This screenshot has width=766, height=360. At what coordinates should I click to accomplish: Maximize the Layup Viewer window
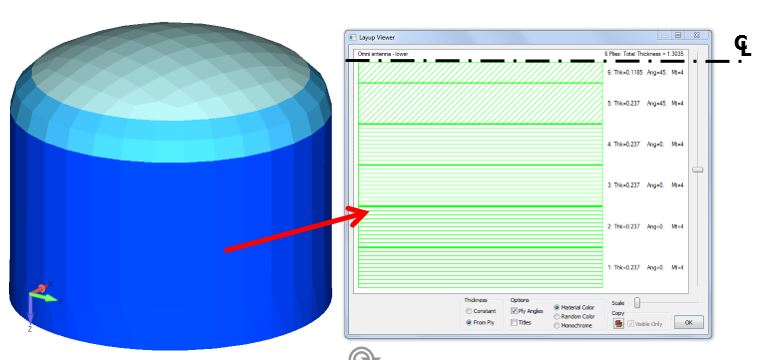678,36
